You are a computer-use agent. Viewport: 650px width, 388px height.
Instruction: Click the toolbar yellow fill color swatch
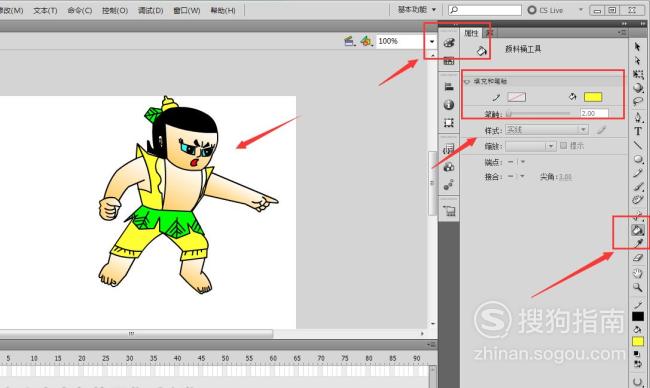[638, 342]
